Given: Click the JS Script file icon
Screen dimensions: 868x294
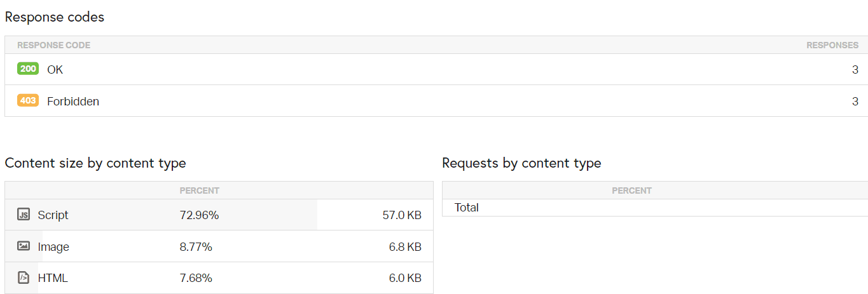Looking at the screenshot, I should [24, 215].
